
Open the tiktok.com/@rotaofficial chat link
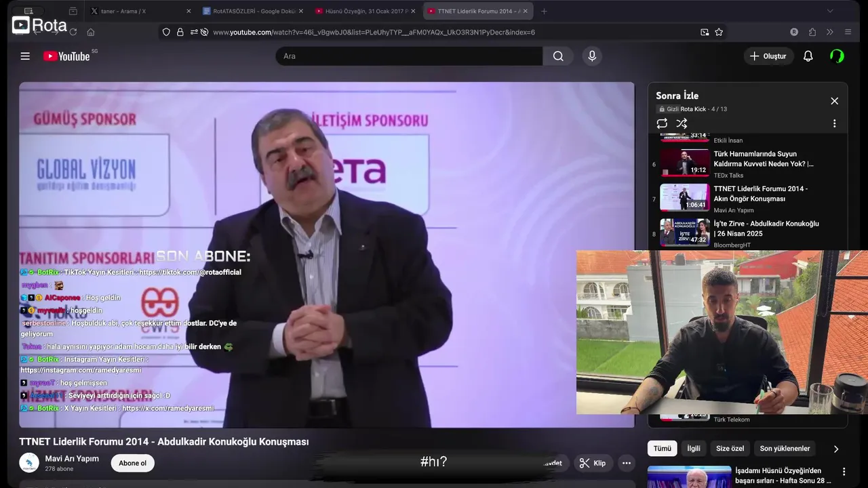point(190,272)
